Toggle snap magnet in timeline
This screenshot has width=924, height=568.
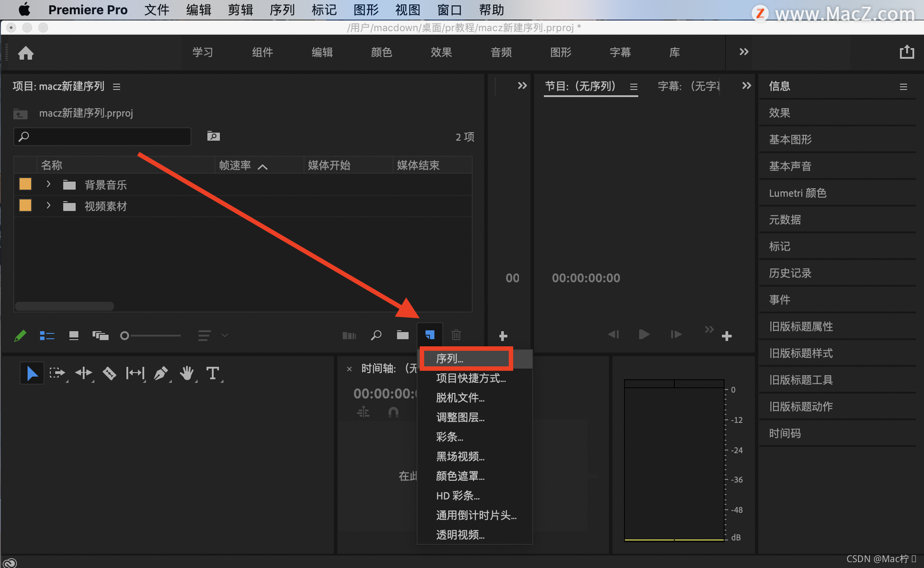393,412
